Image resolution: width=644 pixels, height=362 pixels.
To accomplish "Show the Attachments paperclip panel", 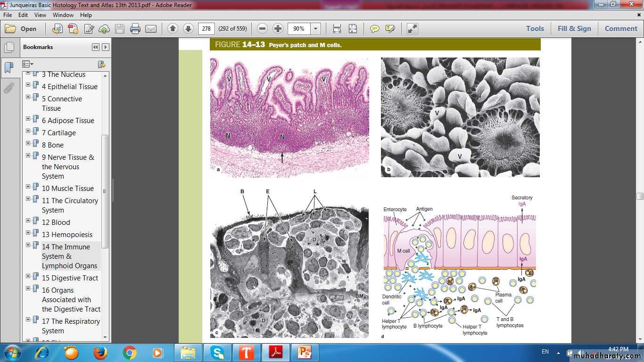I will (9, 88).
